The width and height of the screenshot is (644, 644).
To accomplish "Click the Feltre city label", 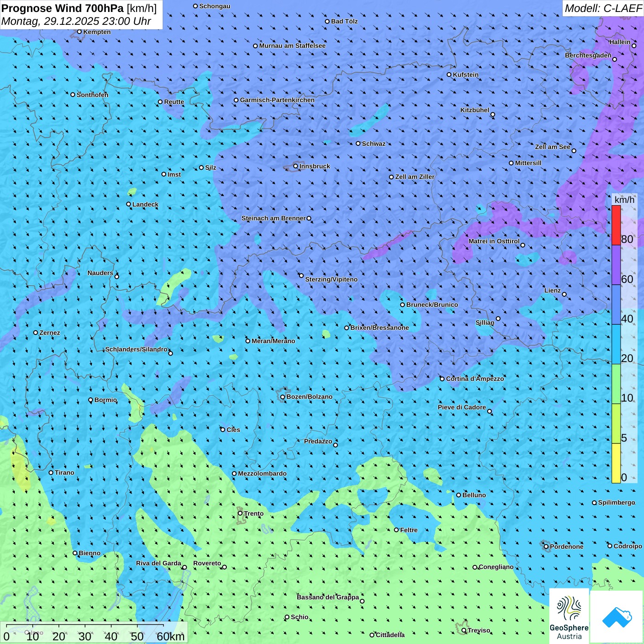I will tap(408, 530).
